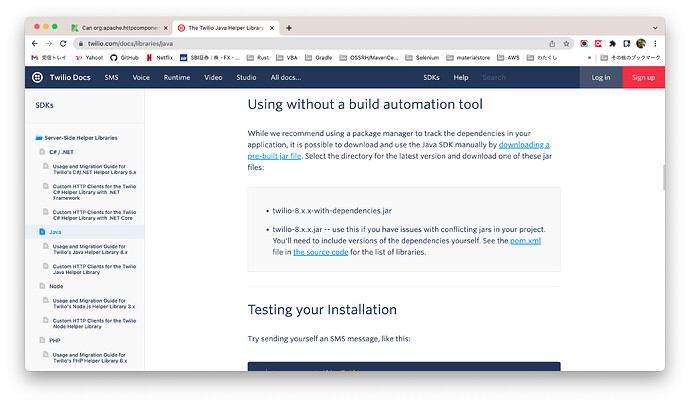Click the Java page icon in sidebar
Screen dimensions: 690x404
click(x=42, y=232)
